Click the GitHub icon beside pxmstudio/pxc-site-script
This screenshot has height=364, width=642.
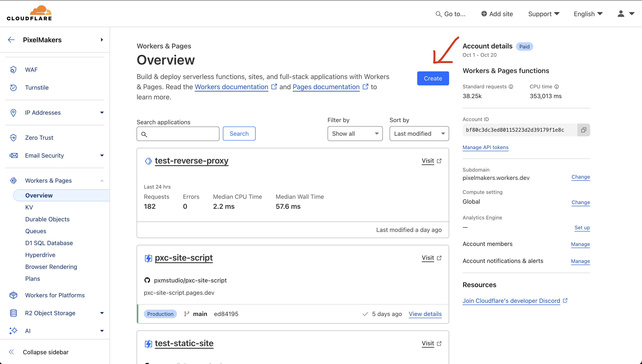147,280
